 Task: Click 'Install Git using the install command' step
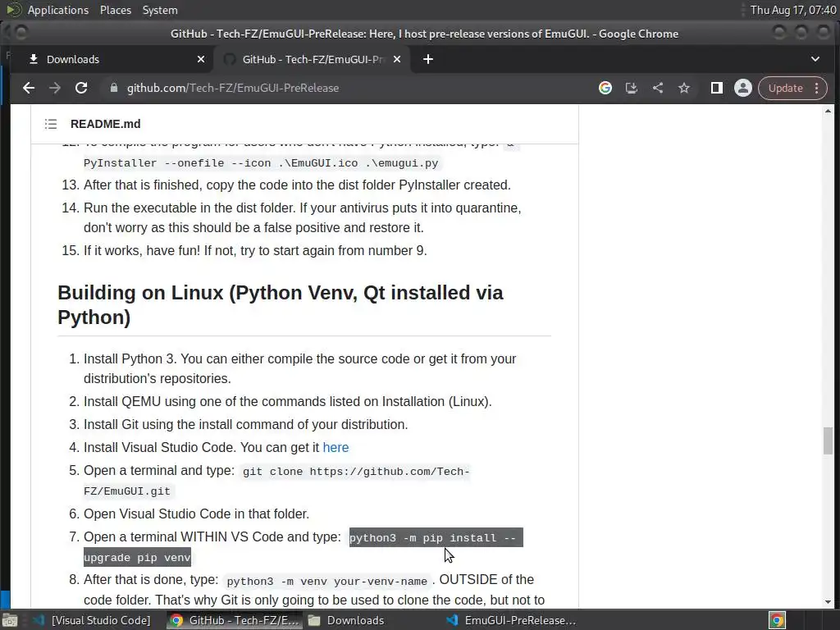tap(246, 424)
